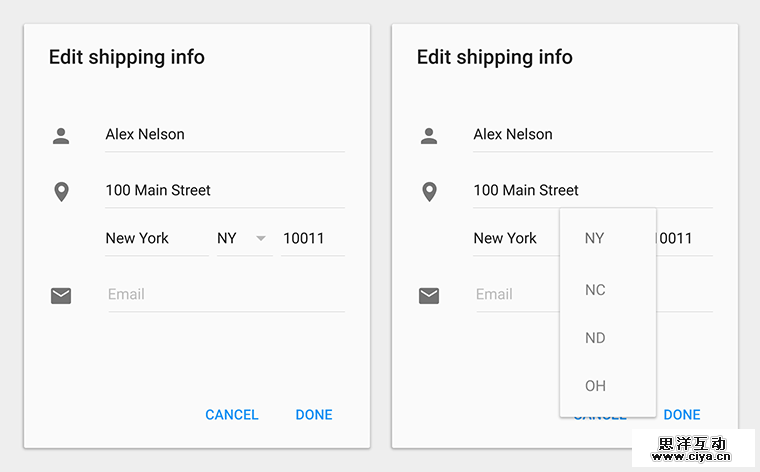Click envelope mail icon in left dialog
The image size is (760, 472).
(61, 295)
